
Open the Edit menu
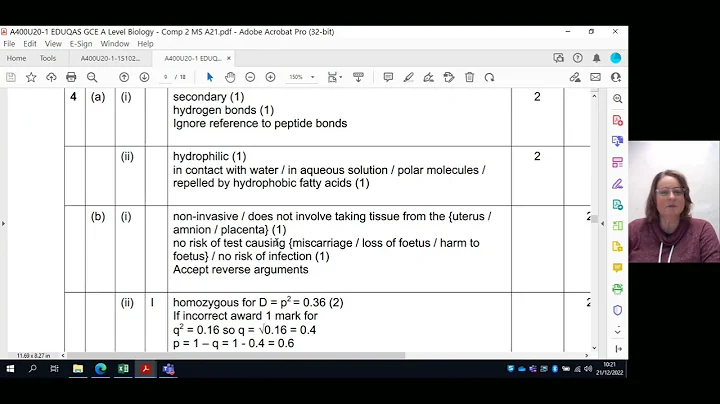[30, 44]
